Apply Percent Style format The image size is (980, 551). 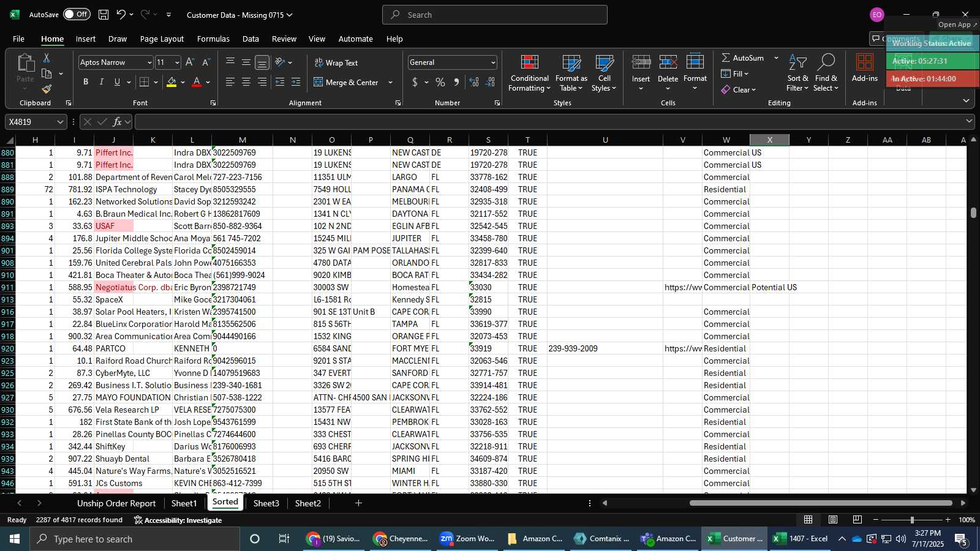pos(440,82)
